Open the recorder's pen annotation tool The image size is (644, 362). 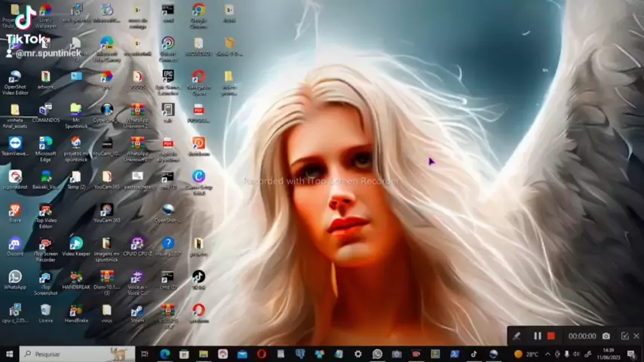pyautogui.click(x=517, y=336)
